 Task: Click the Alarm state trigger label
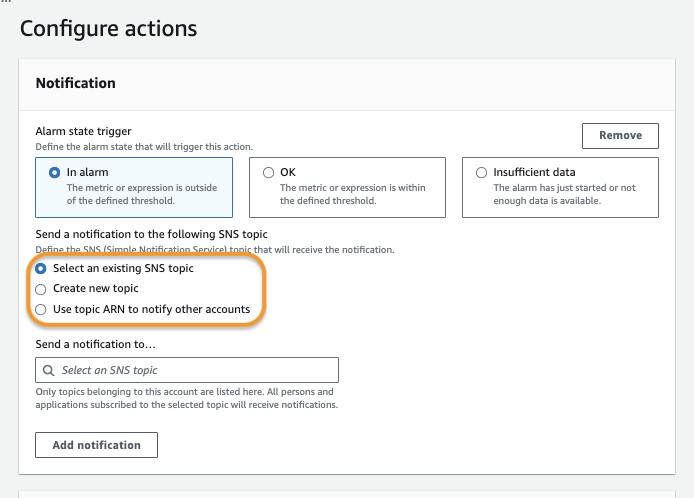pos(83,131)
